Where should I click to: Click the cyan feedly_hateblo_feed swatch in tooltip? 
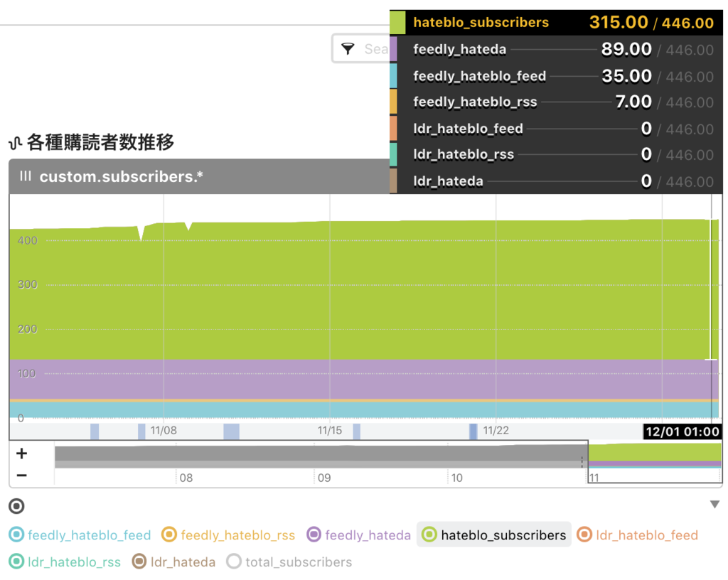[393, 75]
